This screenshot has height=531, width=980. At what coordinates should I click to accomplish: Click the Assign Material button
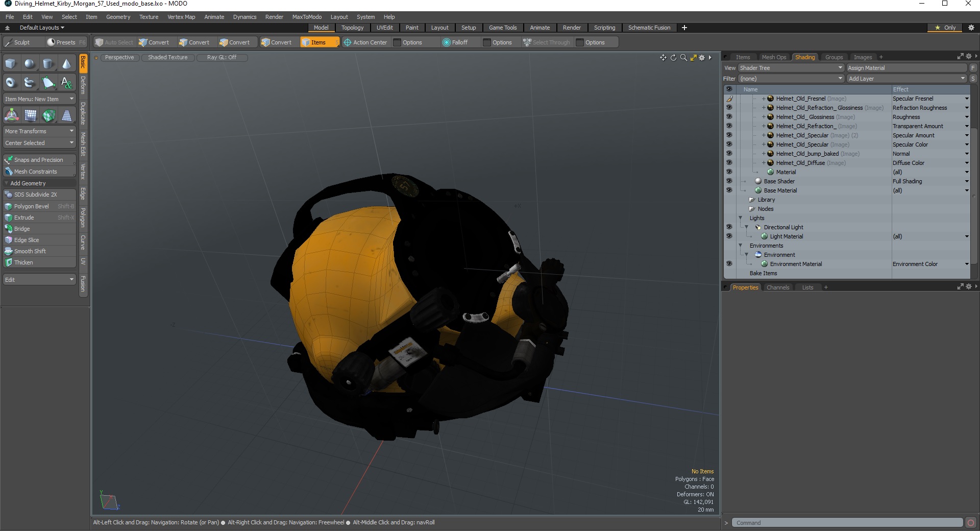coord(906,68)
